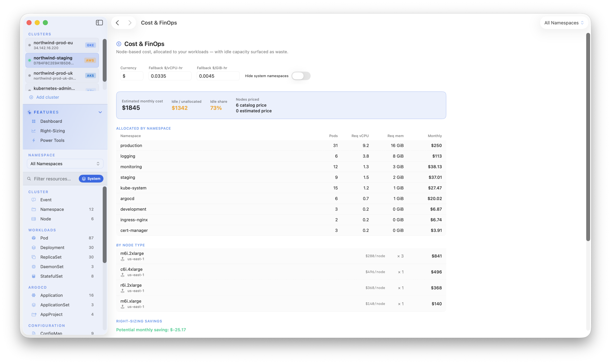611x364 pixels.
Task: Open the sidebar All Namespaces selector
Action: 65,164
